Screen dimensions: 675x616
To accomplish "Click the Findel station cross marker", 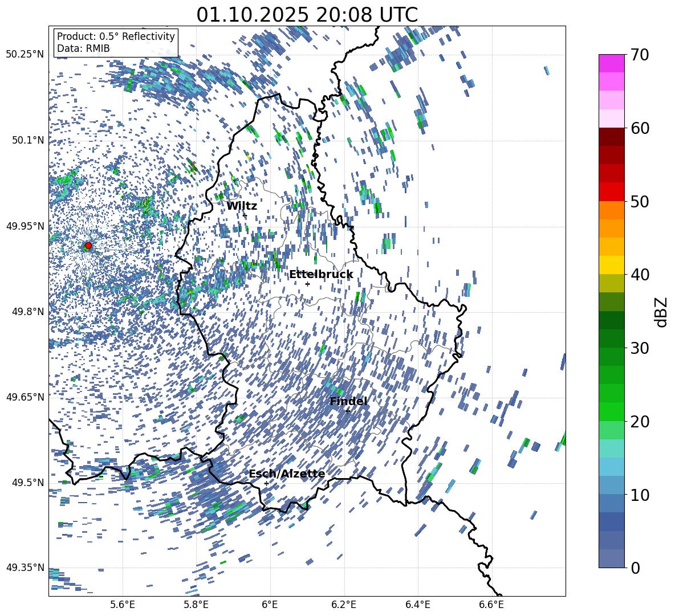I will tap(348, 410).
